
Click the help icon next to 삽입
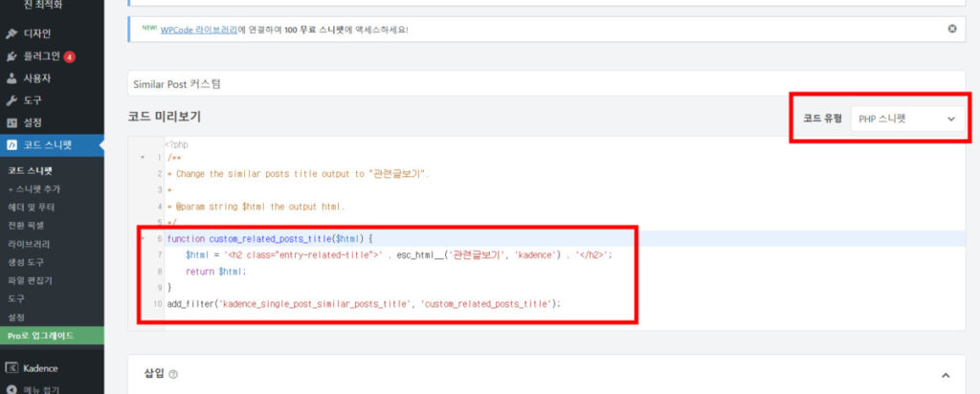tap(173, 374)
